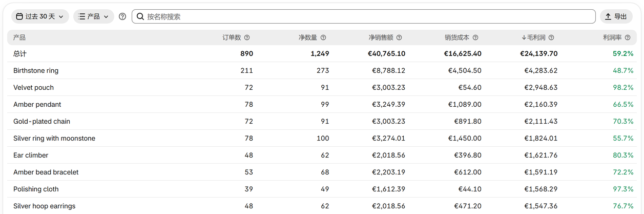Click the 毛利润 column help icon
Image resolution: width=644 pixels, height=214 pixels.
click(551, 37)
